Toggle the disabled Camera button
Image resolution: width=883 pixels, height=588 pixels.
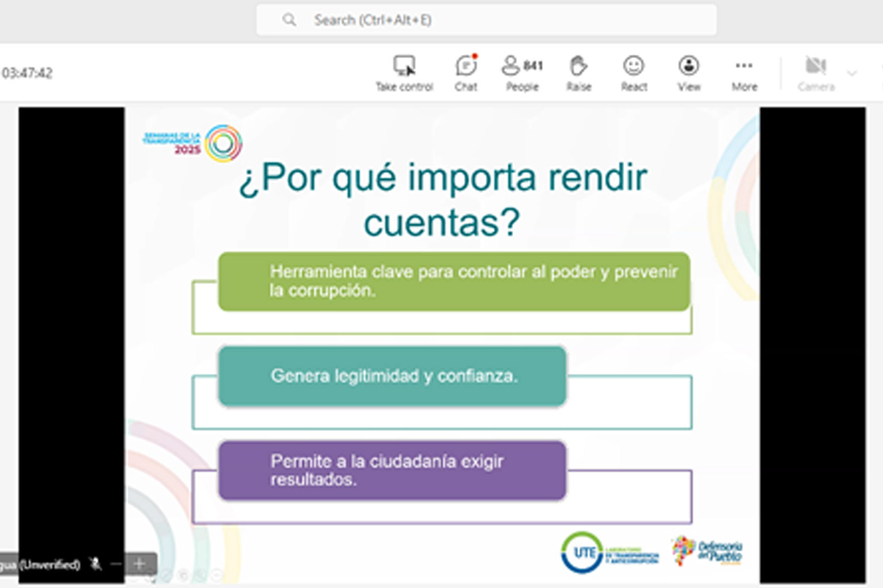tap(816, 73)
